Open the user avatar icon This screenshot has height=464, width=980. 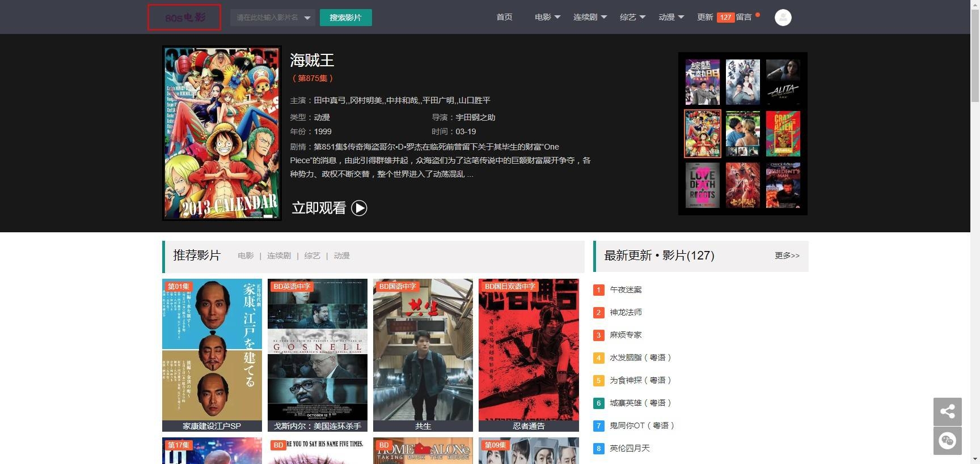(x=783, y=18)
